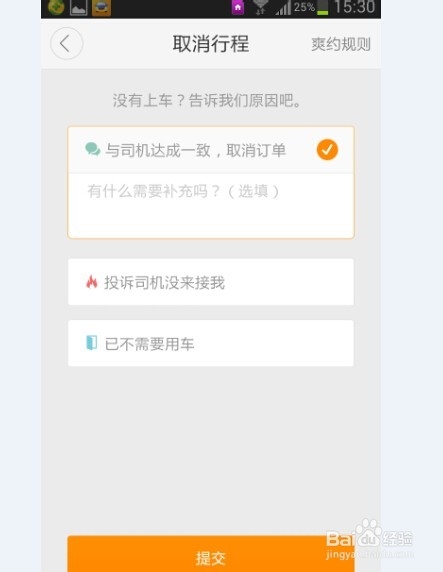
Task: Tap the 15:30 clock in status bar
Action: [x=354, y=7]
